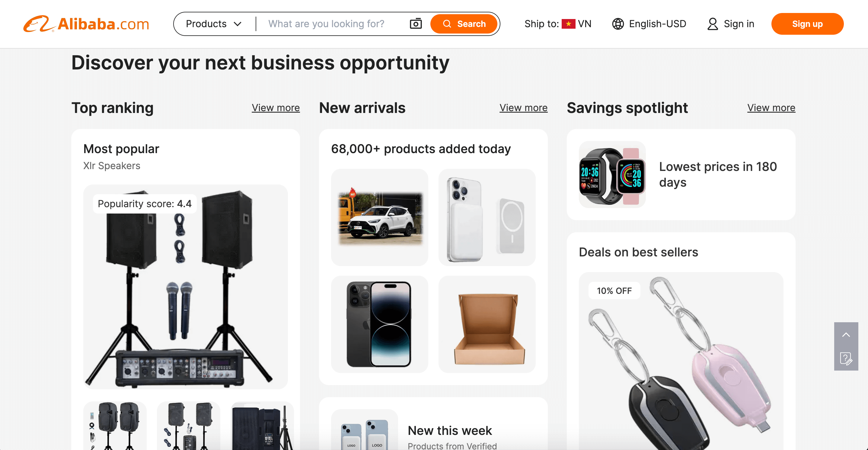Select the cardboard box product thumbnail
The height and width of the screenshot is (450, 868).
pos(487,324)
